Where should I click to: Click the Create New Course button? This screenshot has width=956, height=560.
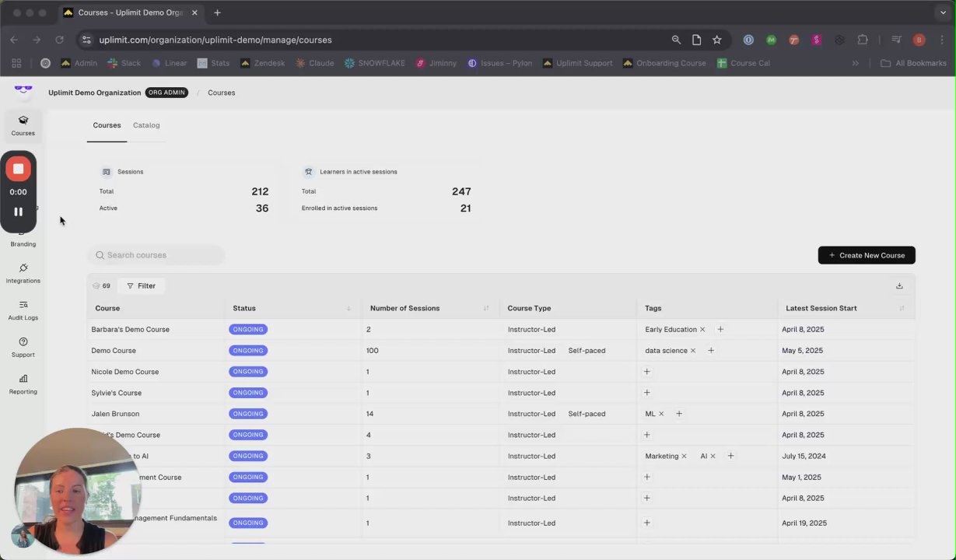pos(867,255)
